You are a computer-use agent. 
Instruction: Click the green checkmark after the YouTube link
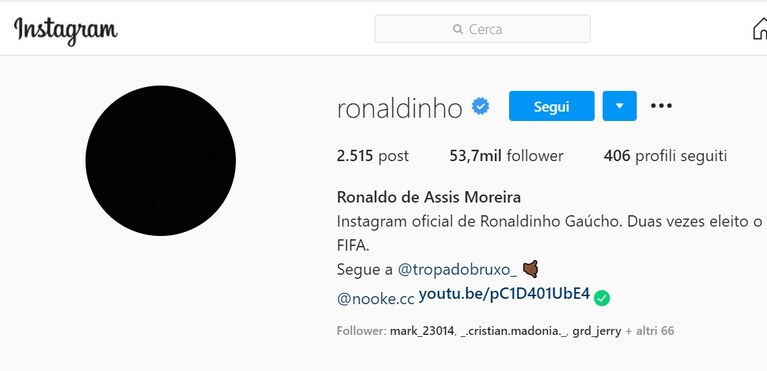(602, 297)
